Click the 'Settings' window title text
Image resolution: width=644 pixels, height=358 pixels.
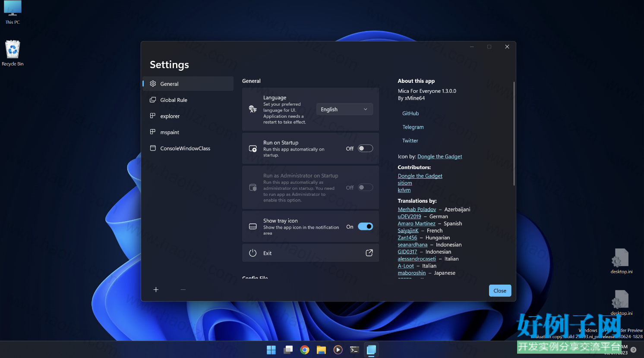[x=169, y=65]
